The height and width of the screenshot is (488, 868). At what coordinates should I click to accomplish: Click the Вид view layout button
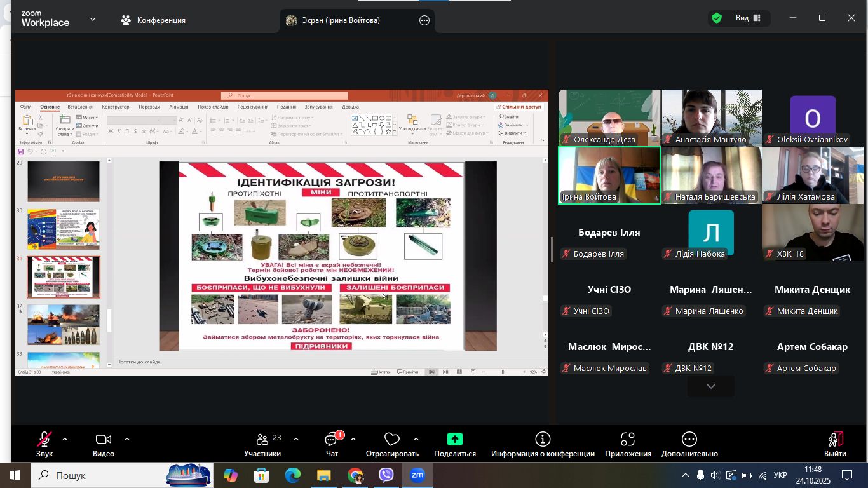749,18
